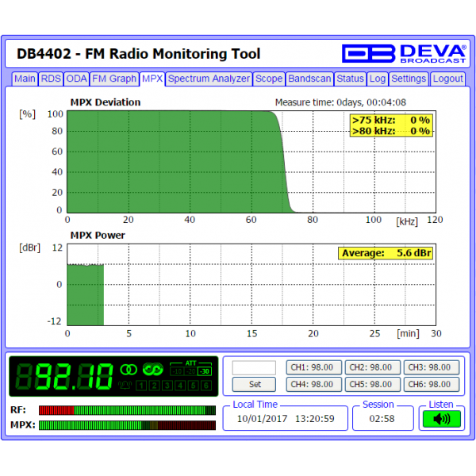Click alarm indicator number 1
This screenshot has height=476, width=476.
point(141,386)
